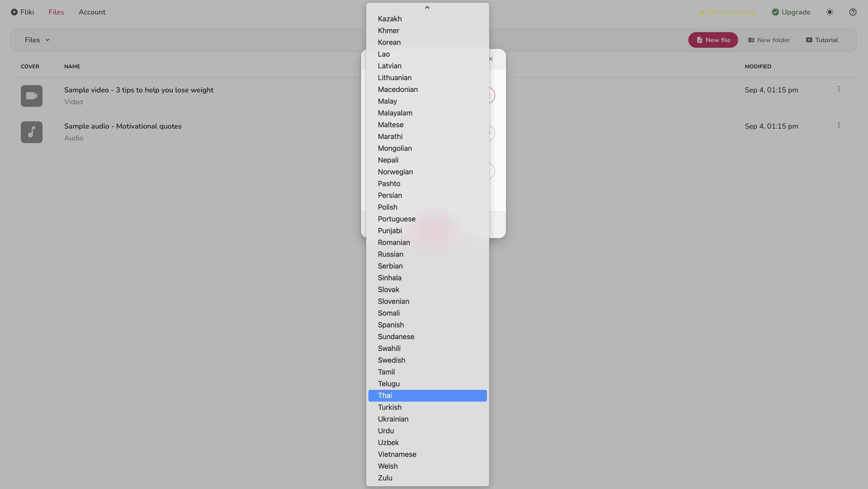This screenshot has width=868, height=489.
Task: Click the Browser warning triangle icon
Action: tap(702, 13)
